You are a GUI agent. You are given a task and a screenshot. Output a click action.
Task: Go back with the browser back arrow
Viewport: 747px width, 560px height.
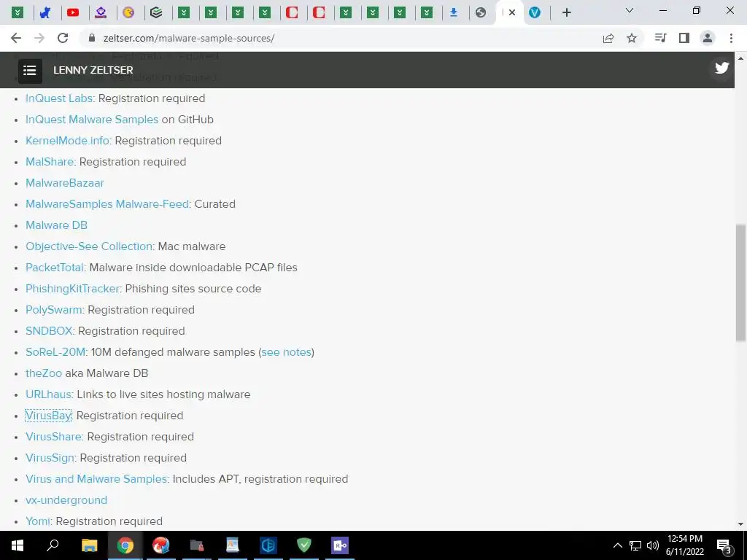(16, 38)
